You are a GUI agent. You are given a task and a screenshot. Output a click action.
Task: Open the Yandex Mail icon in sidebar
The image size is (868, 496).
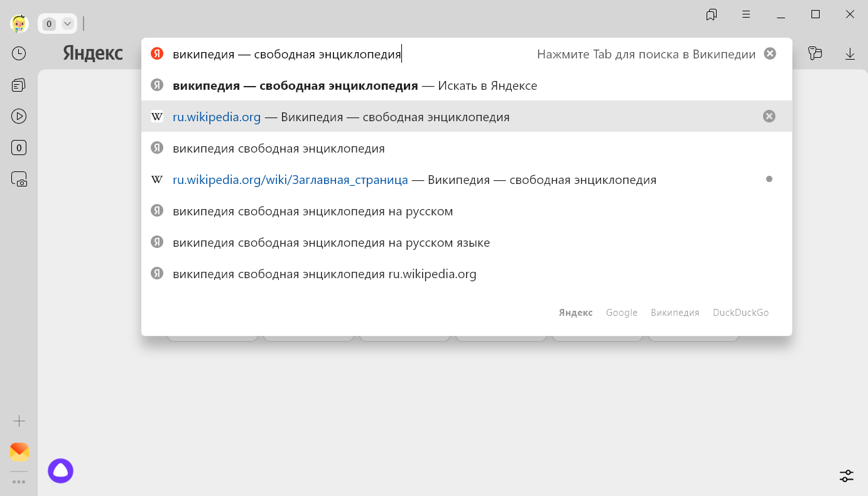[x=19, y=452]
